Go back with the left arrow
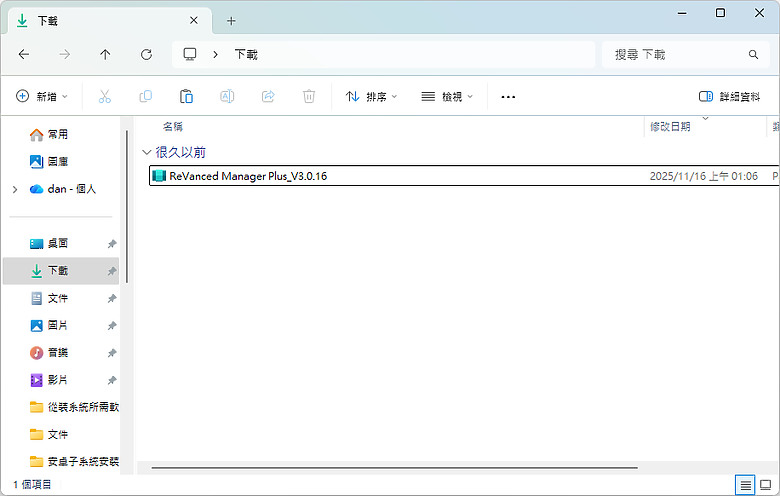780x496 pixels. [x=24, y=54]
